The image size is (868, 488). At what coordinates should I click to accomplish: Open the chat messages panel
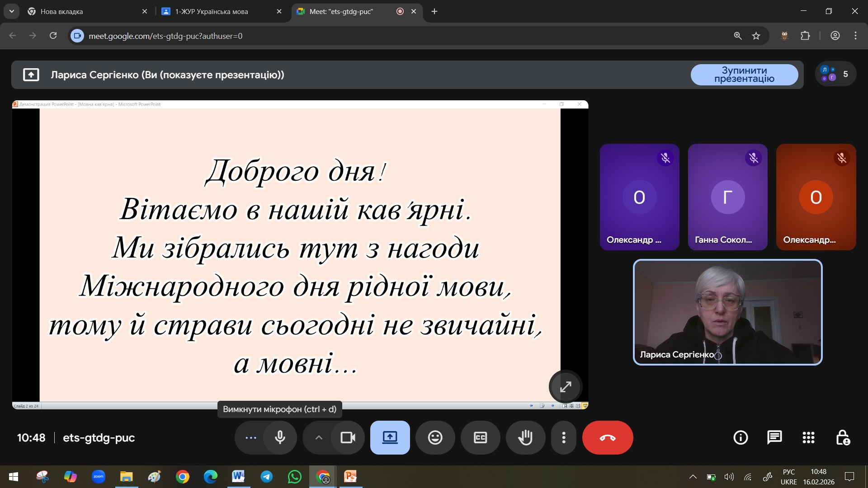click(x=774, y=437)
